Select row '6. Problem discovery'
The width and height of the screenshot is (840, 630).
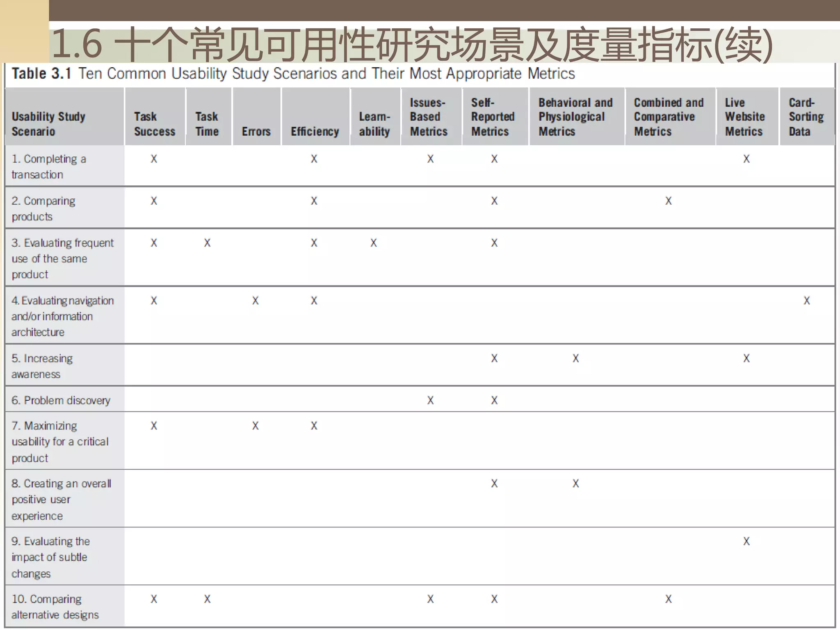[x=420, y=399]
